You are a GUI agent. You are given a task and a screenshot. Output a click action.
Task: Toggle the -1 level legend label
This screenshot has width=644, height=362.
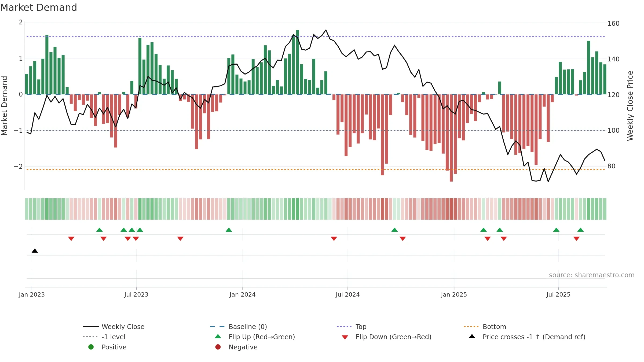114,337
